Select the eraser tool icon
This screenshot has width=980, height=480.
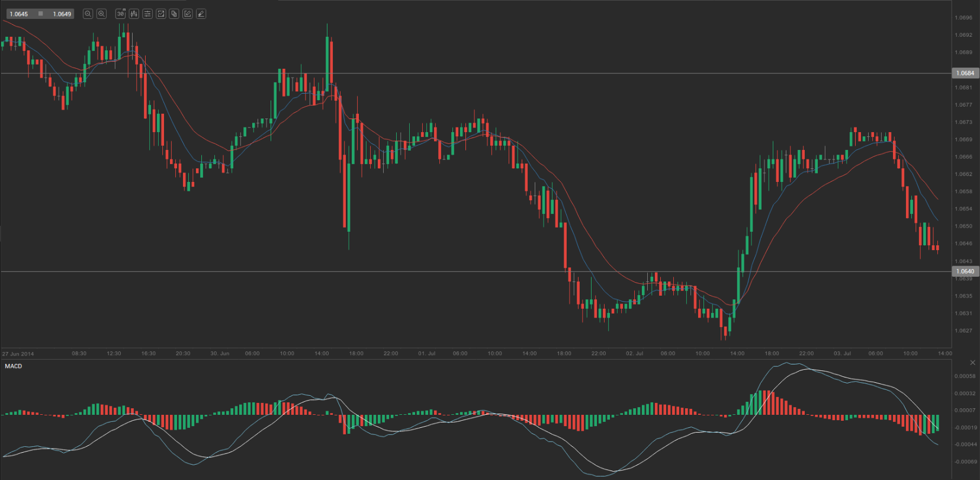[201, 14]
